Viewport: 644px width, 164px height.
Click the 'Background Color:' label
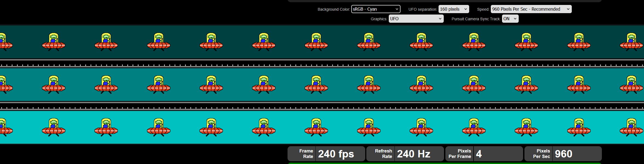coord(334,9)
